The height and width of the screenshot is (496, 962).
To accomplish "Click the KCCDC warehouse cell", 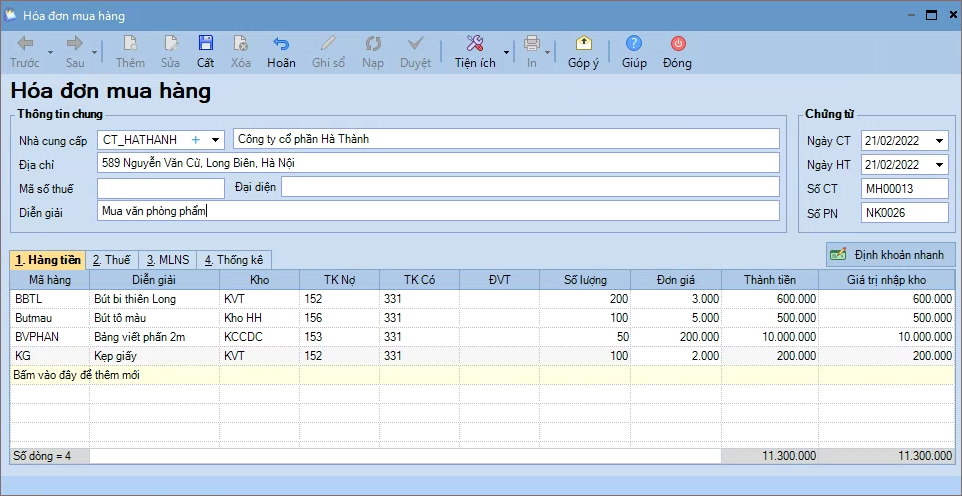I will (260, 337).
